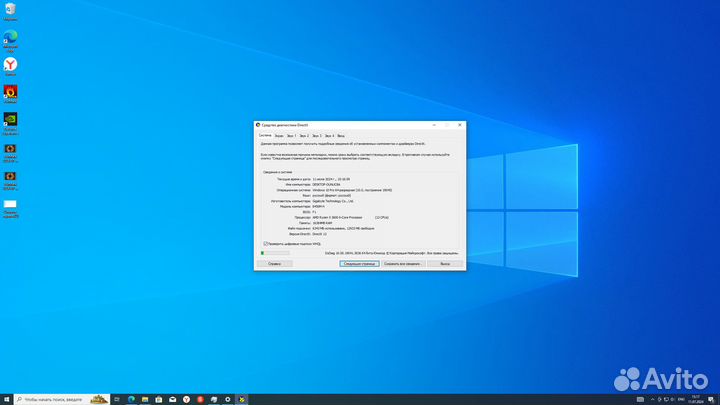This screenshot has height=405, width=720.
Task: Open the Recycle Bin desktop icon
Action: tap(10, 11)
